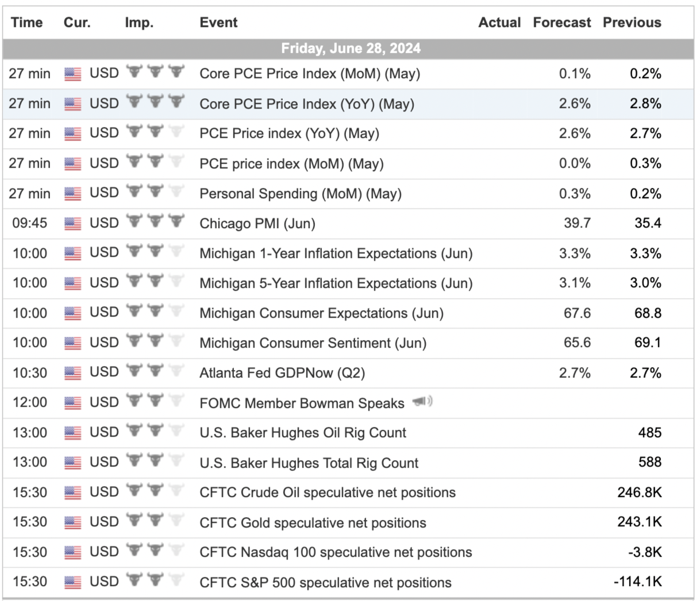The image size is (700, 601).
Task: Open CFTC S&P 500 speculative net positions
Action: pyautogui.click(x=325, y=582)
